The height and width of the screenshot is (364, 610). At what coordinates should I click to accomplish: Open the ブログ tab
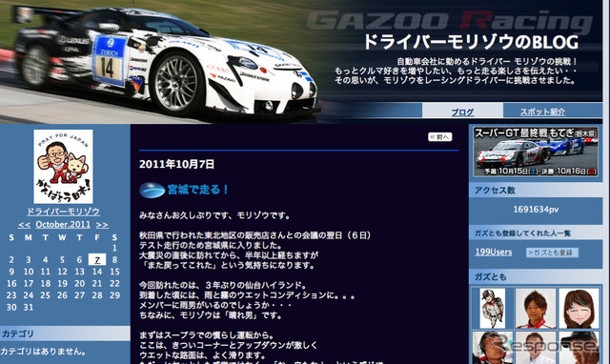(462, 112)
